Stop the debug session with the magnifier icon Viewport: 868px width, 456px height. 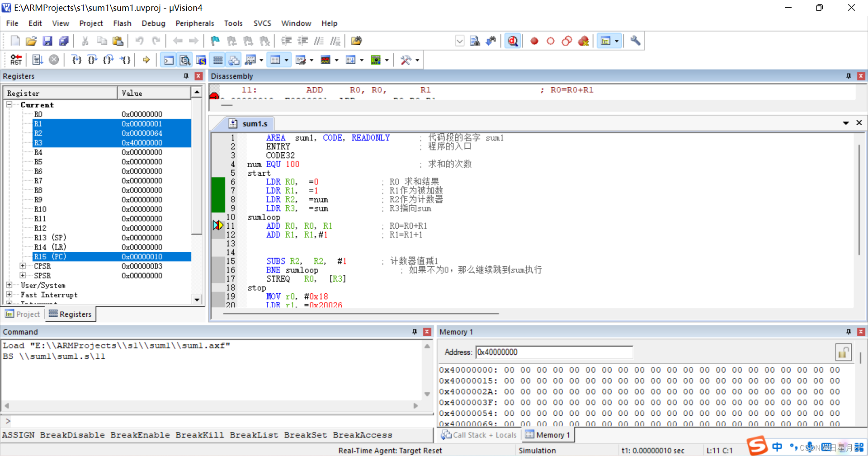[513, 41]
